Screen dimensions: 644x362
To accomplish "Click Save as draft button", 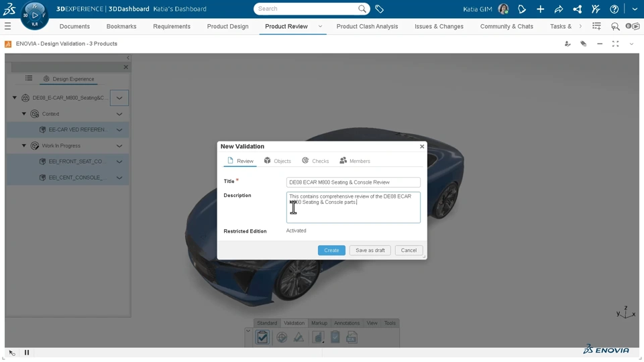I will click(370, 250).
